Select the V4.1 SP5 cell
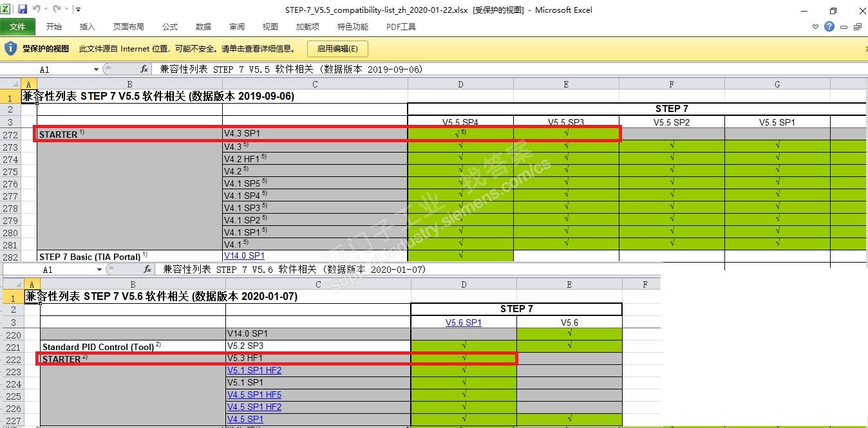Image resolution: width=868 pixels, height=428 pixels. click(315, 183)
